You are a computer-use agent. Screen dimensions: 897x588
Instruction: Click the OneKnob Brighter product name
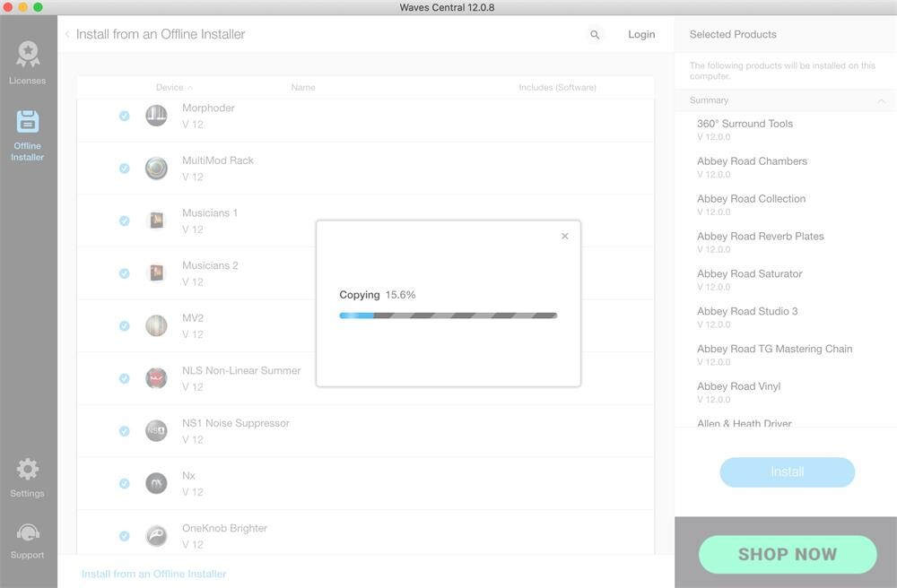224,529
